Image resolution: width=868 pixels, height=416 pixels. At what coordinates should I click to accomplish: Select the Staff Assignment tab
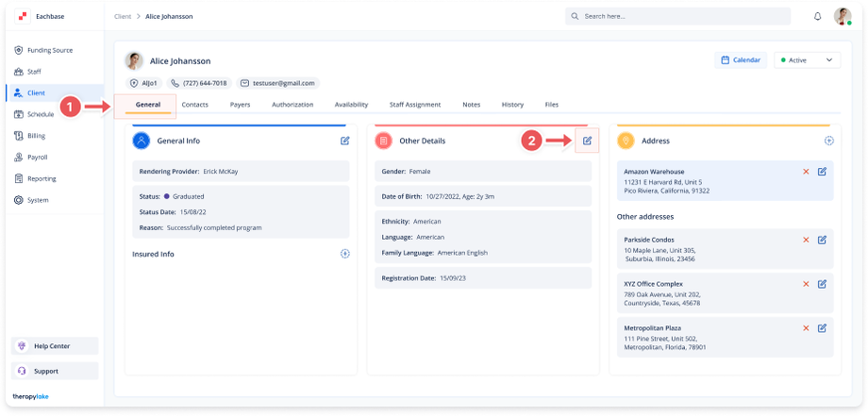(x=415, y=104)
